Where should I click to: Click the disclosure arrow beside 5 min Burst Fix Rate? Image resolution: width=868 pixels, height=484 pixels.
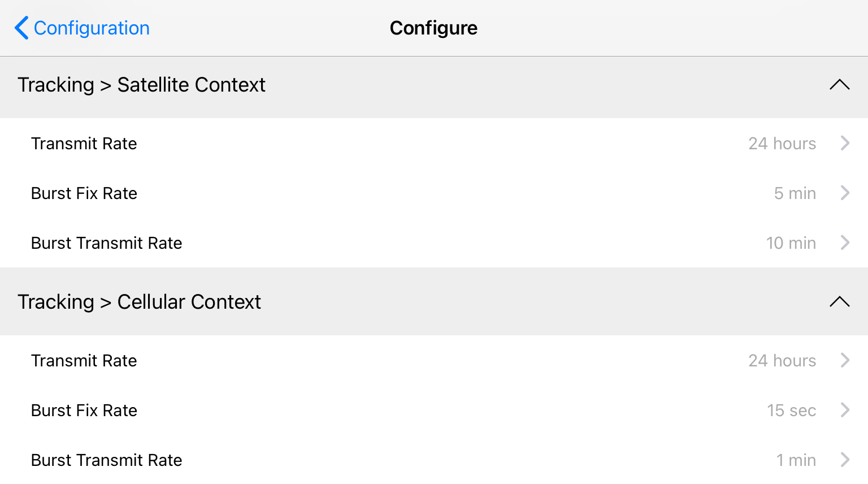pyautogui.click(x=845, y=193)
